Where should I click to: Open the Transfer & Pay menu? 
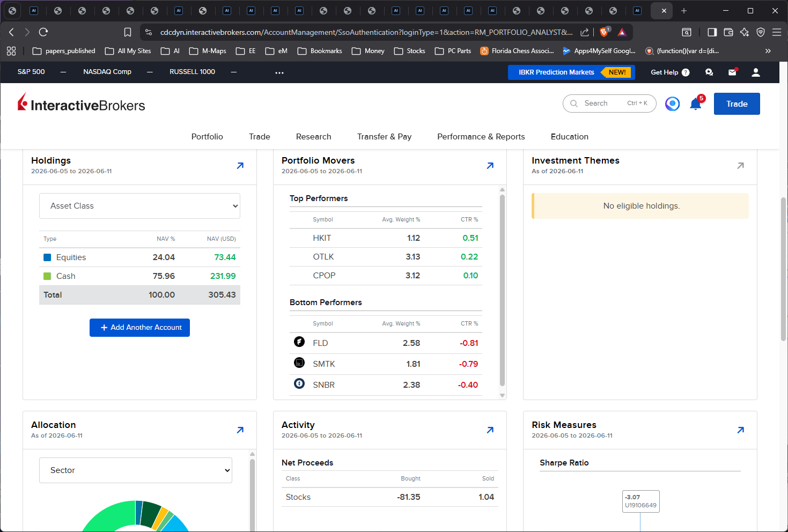385,137
